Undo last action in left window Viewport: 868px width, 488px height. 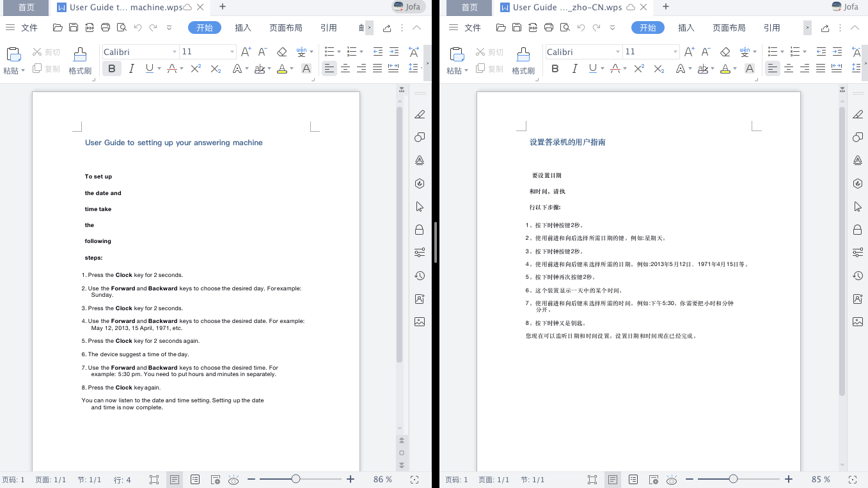(x=138, y=28)
